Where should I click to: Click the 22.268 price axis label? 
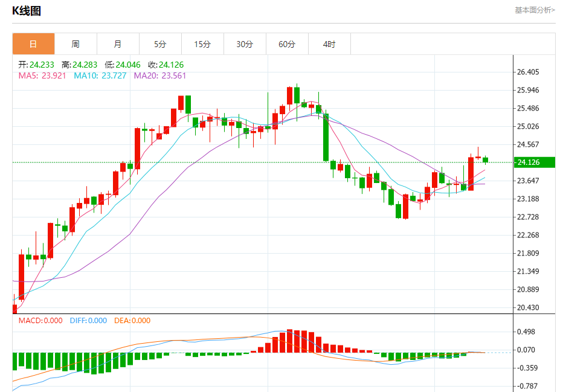[x=528, y=235]
